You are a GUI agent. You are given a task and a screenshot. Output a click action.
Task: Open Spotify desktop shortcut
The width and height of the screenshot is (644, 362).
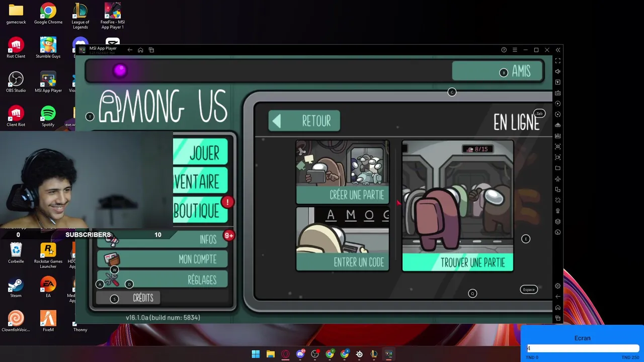tap(48, 117)
